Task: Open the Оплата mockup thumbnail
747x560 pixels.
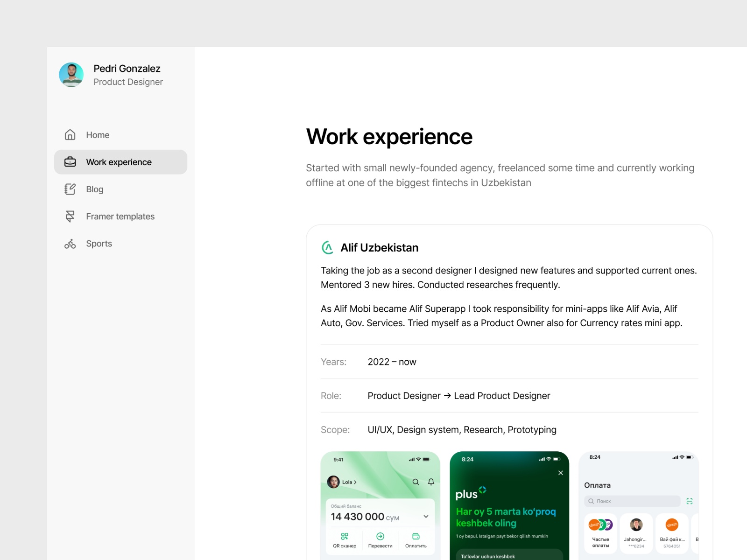Action: 639,505
